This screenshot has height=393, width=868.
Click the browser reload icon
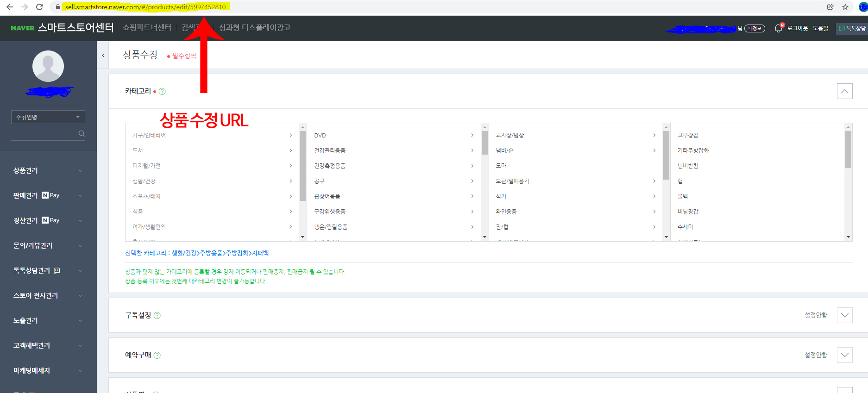[x=39, y=7]
